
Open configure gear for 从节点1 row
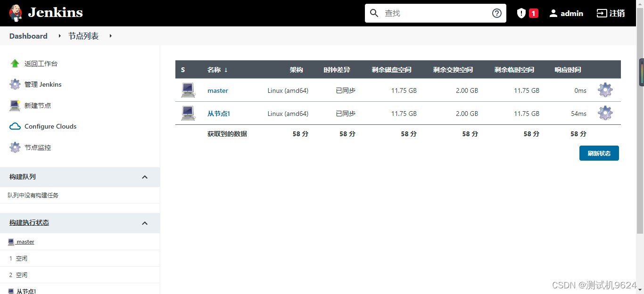pyautogui.click(x=605, y=113)
